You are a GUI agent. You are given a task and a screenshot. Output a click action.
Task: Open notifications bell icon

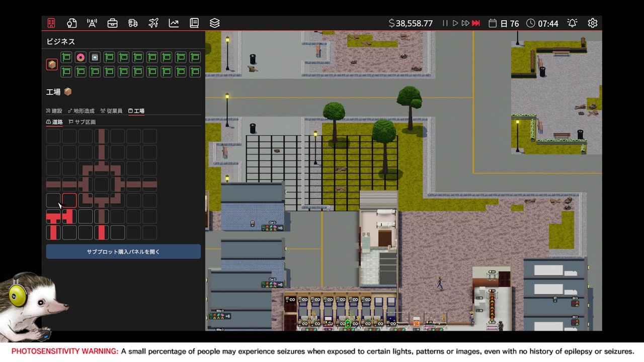click(572, 23)
